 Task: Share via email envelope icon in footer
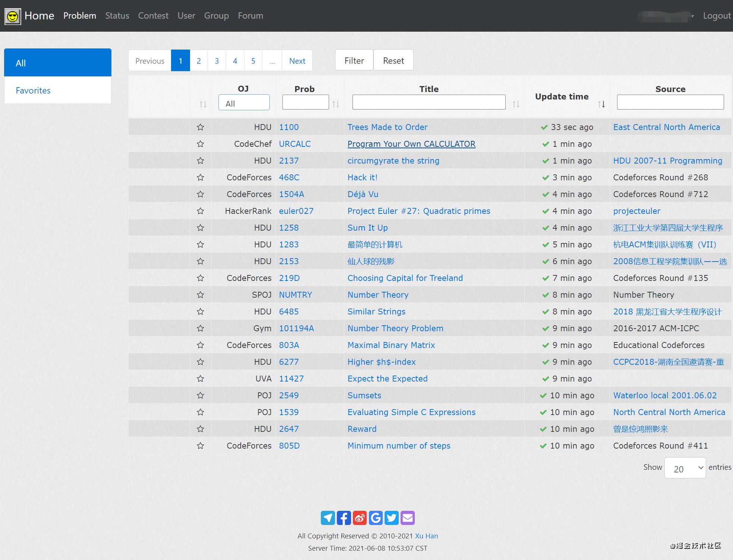point(408,518)
